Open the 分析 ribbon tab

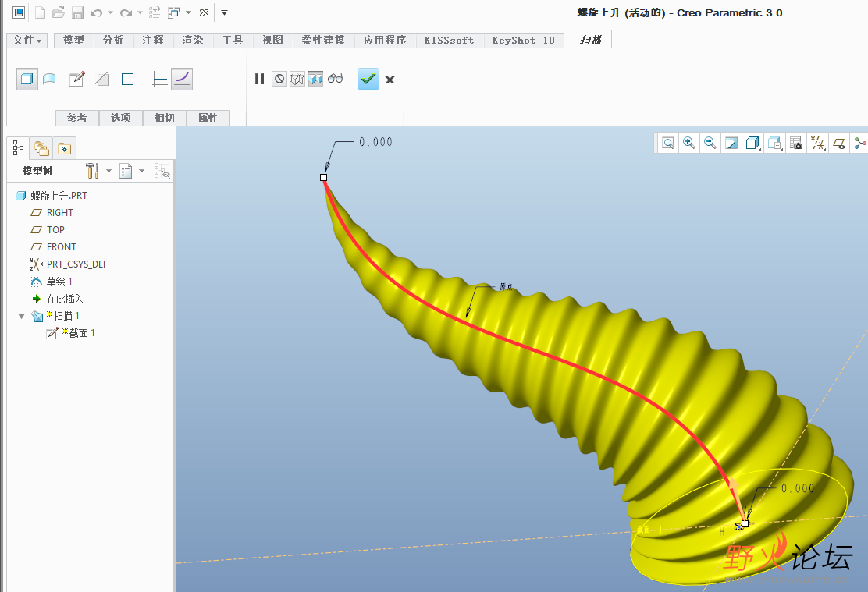tap(113, 40)
